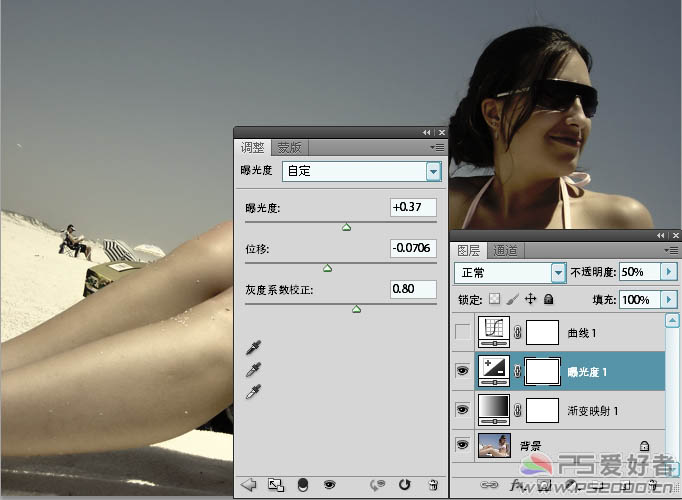This screenshot has height=500, width=682.
Task: Click the return to adjustment list arrow
Action: pyautogui.click(x=249, y=485)
